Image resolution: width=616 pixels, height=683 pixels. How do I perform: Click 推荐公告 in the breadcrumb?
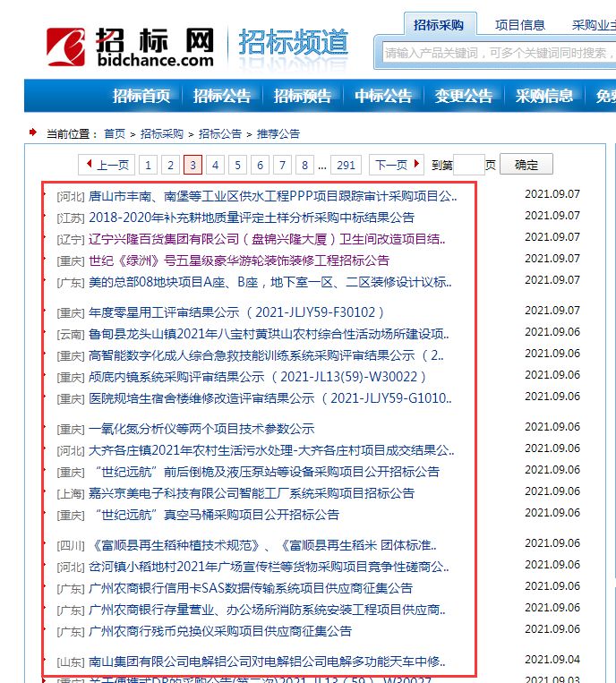[278, 133]
